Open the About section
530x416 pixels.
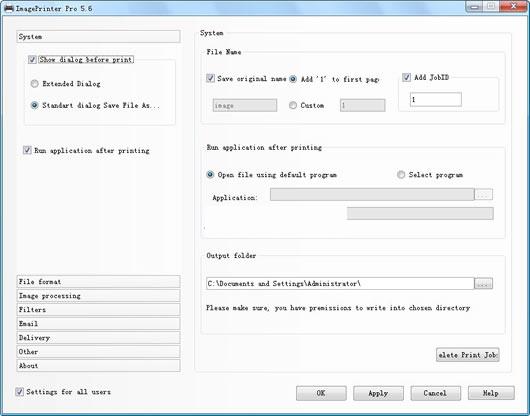(98, 366)
